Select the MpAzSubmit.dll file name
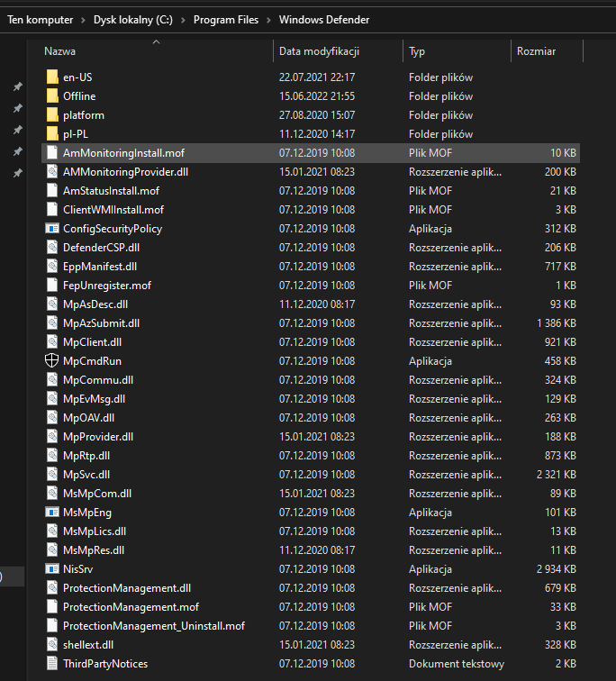 101,323
